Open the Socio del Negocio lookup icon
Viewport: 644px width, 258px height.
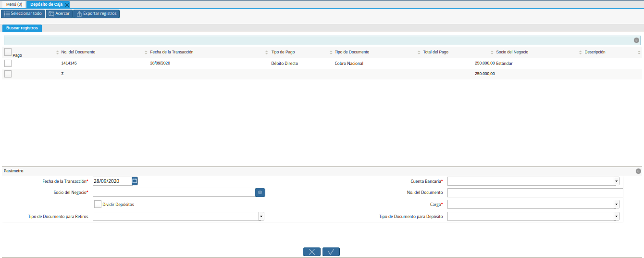coord(260,193)
